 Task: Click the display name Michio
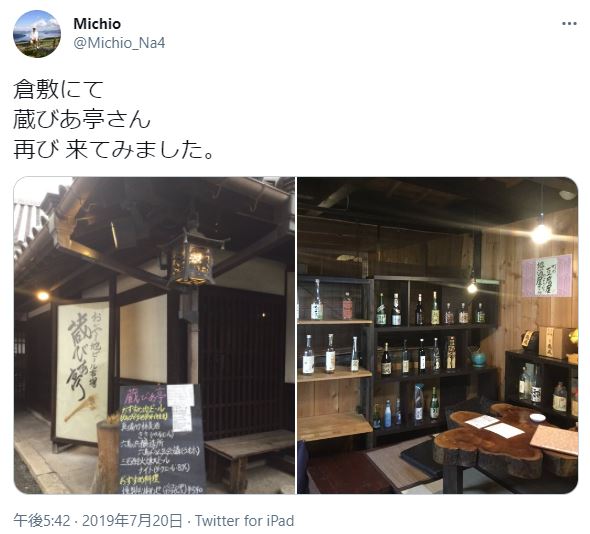click(x=97, y=24)
